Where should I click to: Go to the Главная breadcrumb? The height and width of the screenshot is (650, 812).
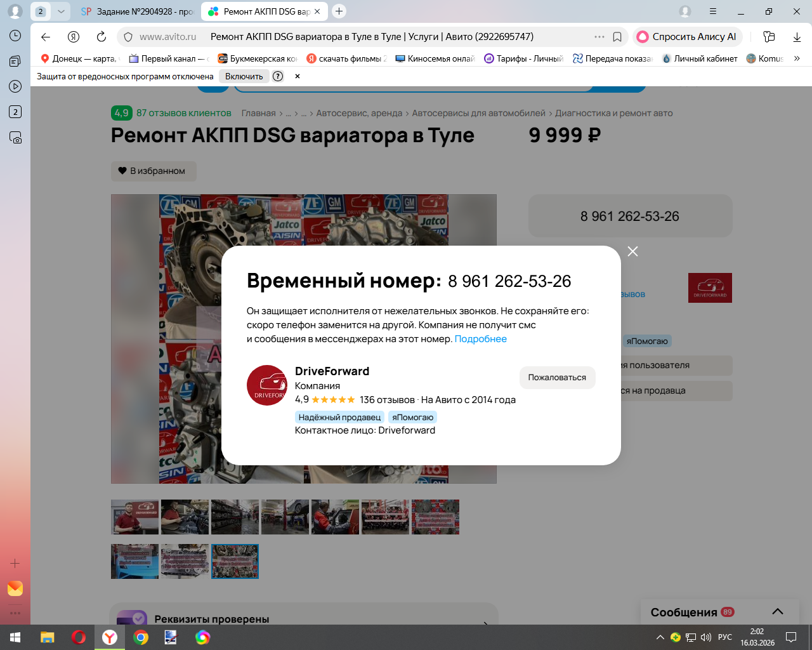click(x=258, y=113)
